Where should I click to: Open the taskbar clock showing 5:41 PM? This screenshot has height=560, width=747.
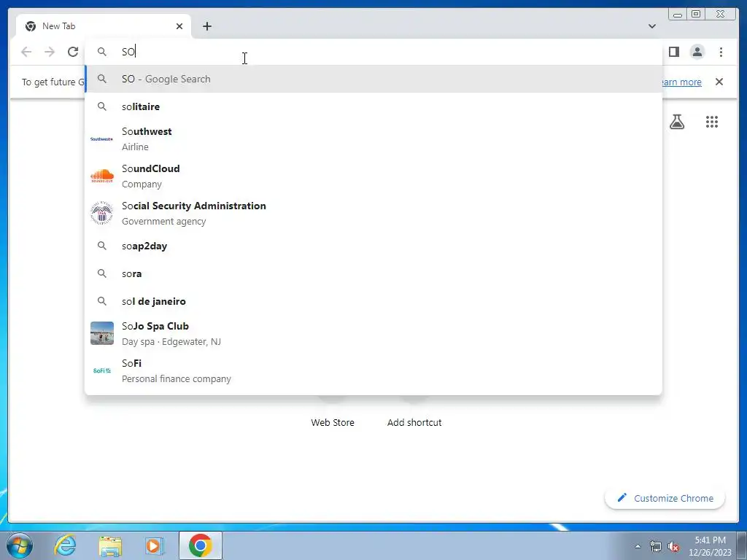pos(710,545)
